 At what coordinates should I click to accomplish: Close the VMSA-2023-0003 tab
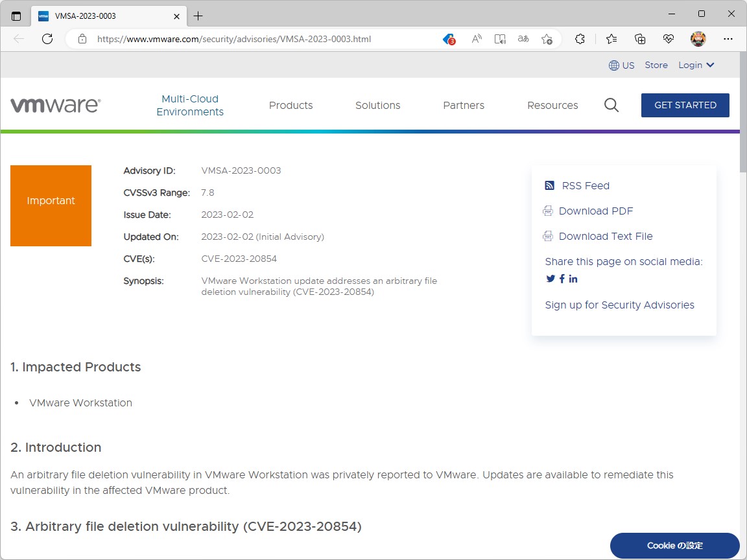coord(177,16)
